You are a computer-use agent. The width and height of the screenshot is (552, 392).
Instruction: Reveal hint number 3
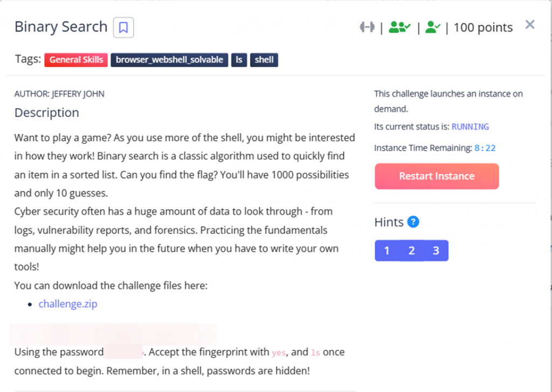tap(436, 251)
